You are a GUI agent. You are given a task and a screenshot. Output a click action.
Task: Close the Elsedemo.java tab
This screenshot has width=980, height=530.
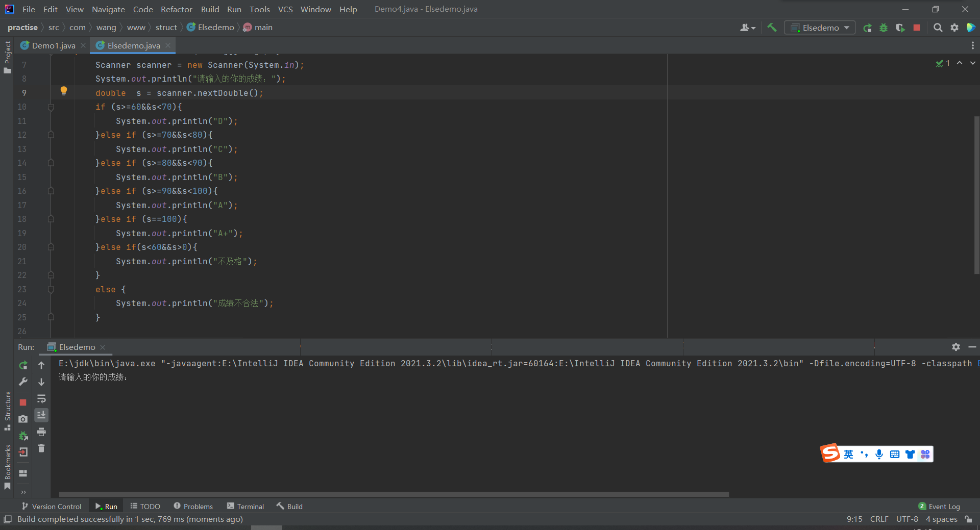click(x=168, y=45)
